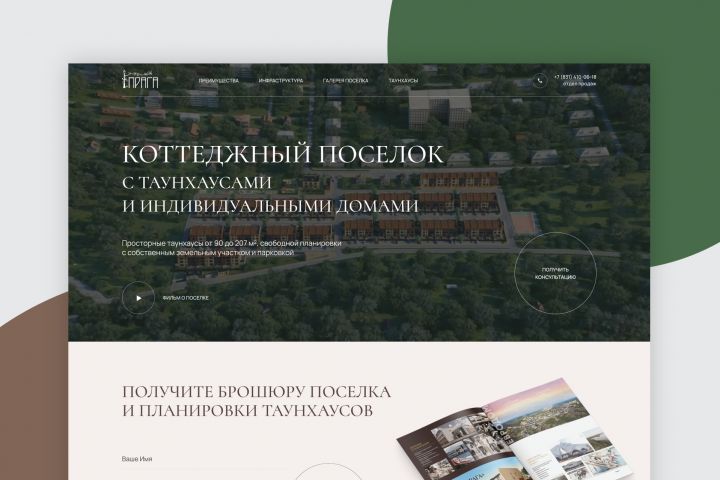
Task: Open the Таунхаусы menu item
Action: click(x=403, y=80)
